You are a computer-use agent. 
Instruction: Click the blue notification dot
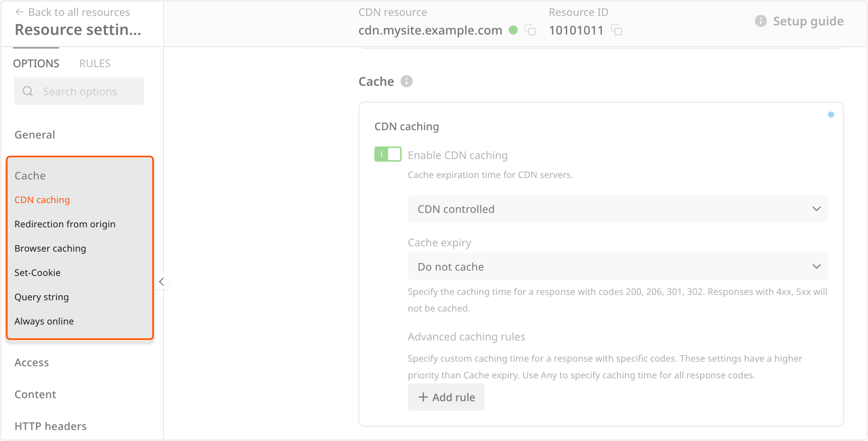coord(831,115)
